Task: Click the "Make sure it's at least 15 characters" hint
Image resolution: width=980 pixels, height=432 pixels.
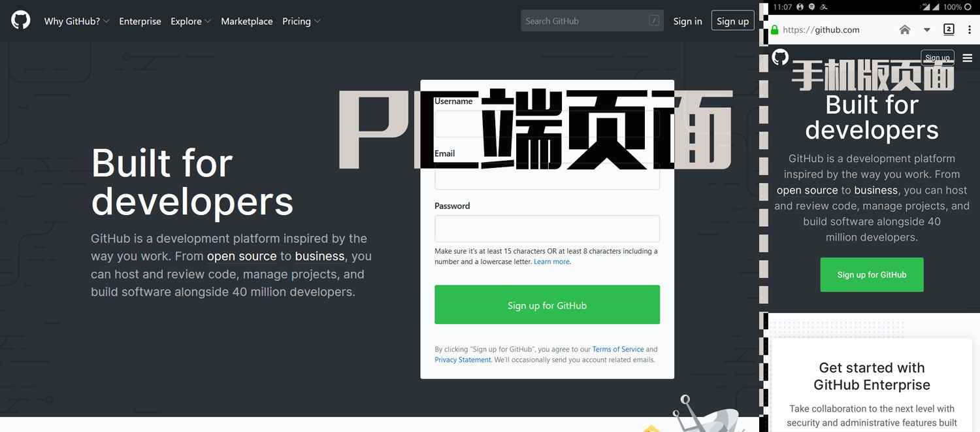Action: pyautogui.click(x=546, y=256)
